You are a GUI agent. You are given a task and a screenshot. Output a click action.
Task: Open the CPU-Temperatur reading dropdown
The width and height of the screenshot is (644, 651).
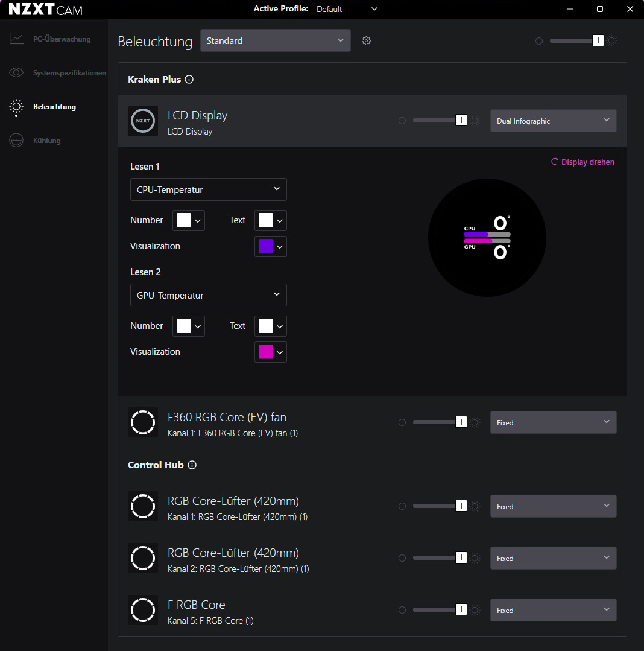point(208,189)
